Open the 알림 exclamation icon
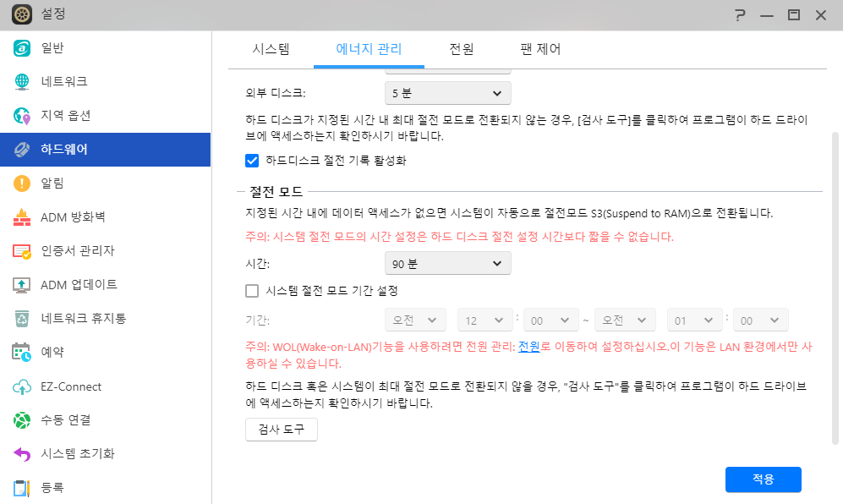Viewport: 843px width, 504px height. (21, 184)
